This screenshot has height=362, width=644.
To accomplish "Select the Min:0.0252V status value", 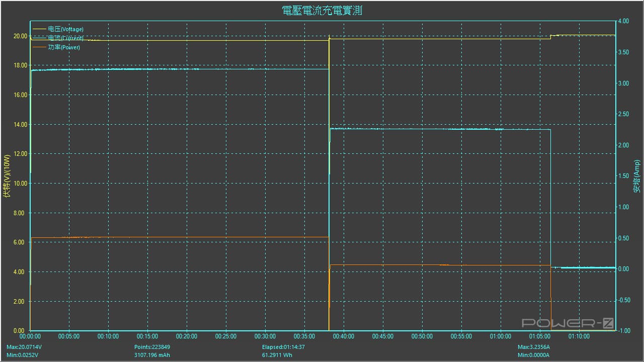I will click(x=23, y=355).
